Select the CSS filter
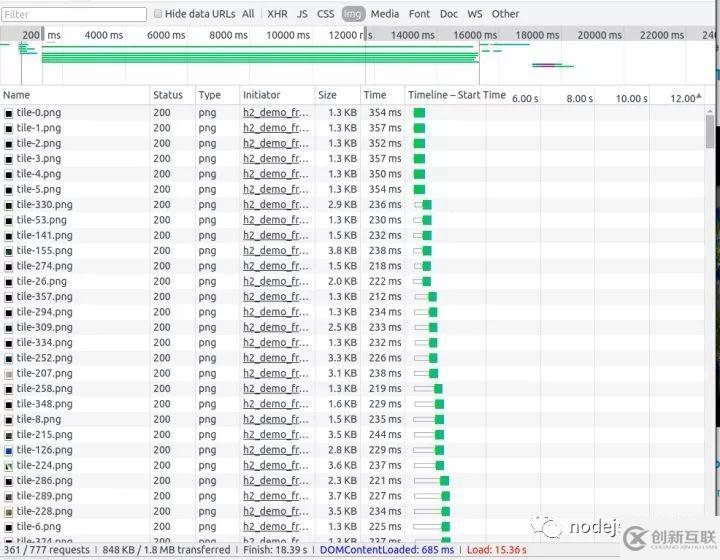 pos(326,14)
